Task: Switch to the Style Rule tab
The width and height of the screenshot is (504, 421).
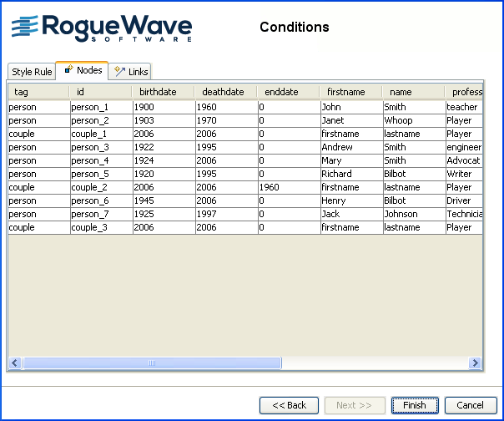Action: [32, 72]
